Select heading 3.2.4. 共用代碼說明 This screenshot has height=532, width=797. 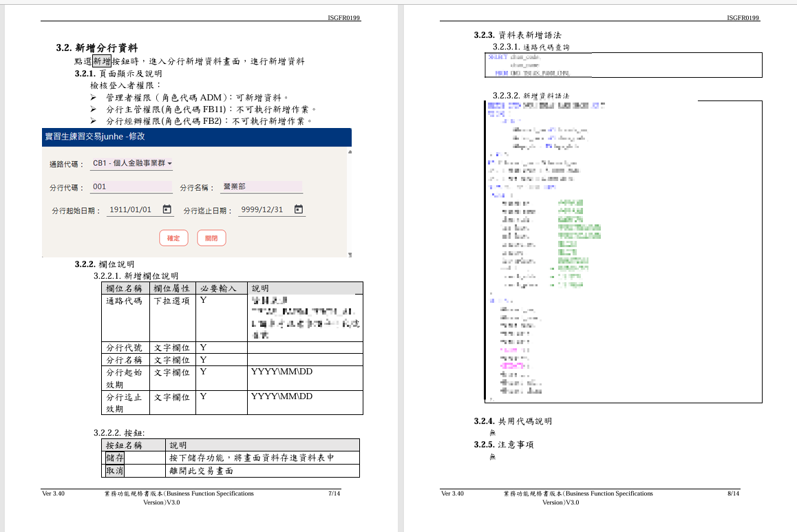[x=513, y=421]
